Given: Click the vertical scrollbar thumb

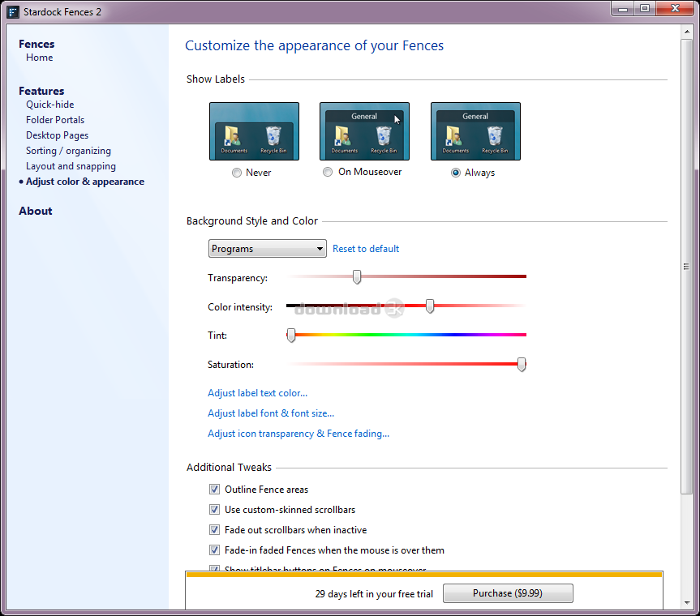Looking at the screenshot, I should tap(686, 267).
